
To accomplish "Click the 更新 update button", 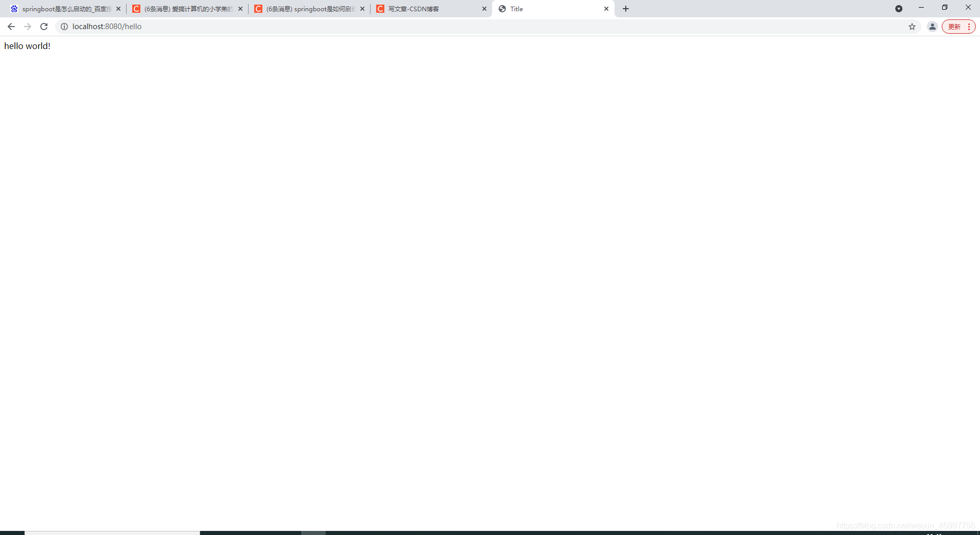I will pos(954,27).
